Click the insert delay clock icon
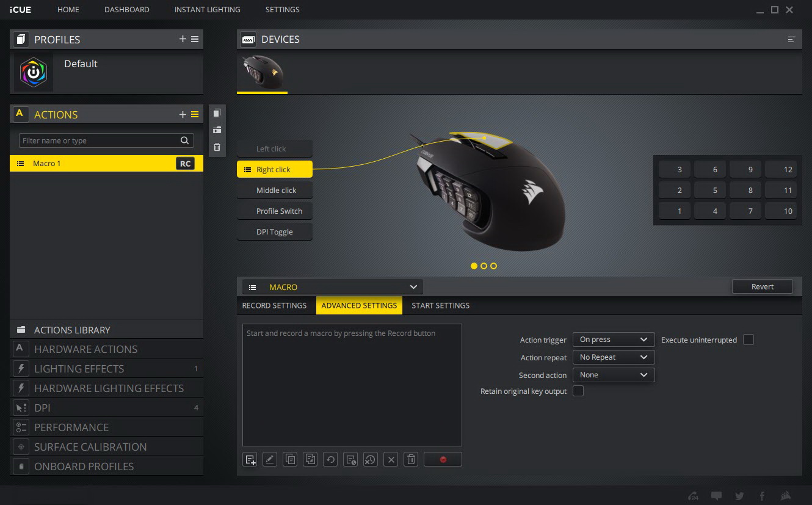The image size is (812, 505). pyautogui.click(x=350, y=460)
